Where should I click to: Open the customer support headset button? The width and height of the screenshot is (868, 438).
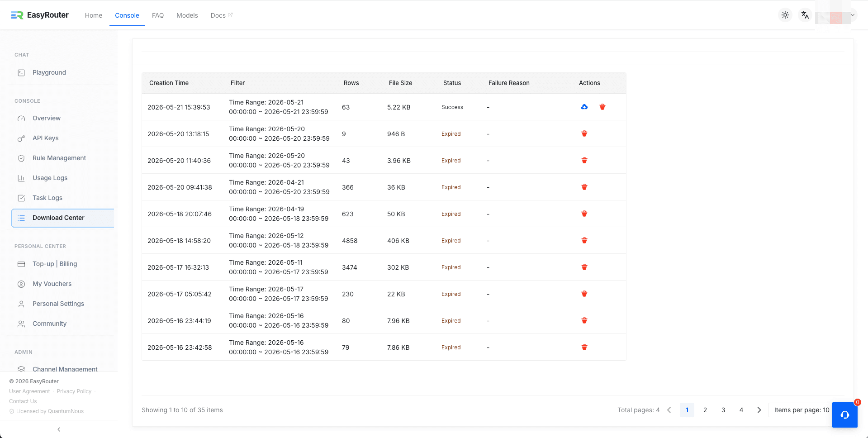[x=844, y=415]
